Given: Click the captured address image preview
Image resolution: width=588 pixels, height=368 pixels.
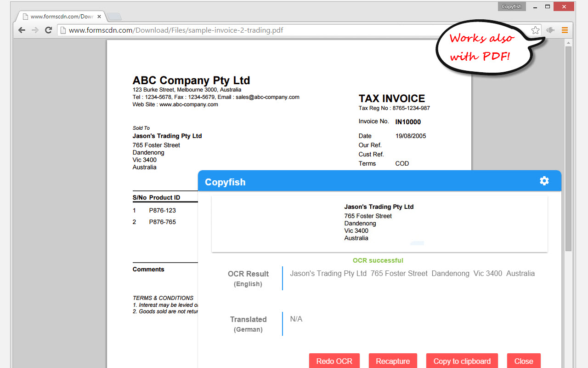Looking at the screenshot, I should 379,224.
